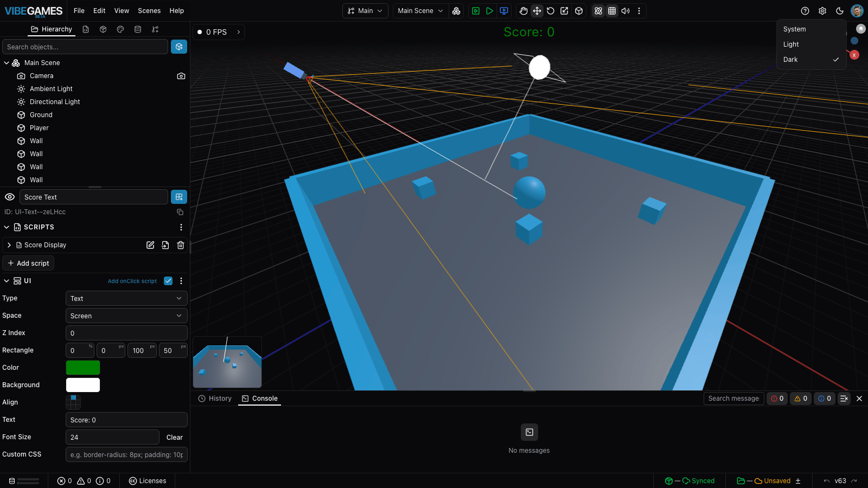Screen dimensions: 868x488
Task: Delete the Score Display script
Action: click(x=181, y=245)
